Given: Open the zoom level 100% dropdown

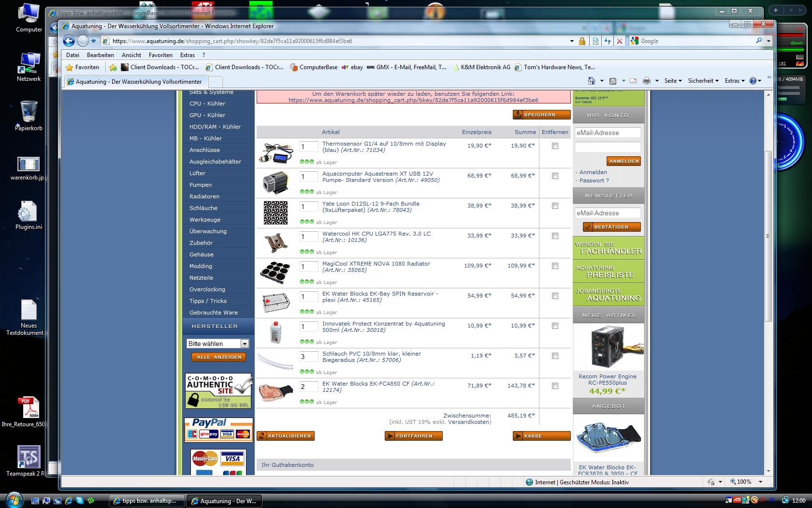Looking at the screenshot, I should pyautogui.click(x=760, y=482).
